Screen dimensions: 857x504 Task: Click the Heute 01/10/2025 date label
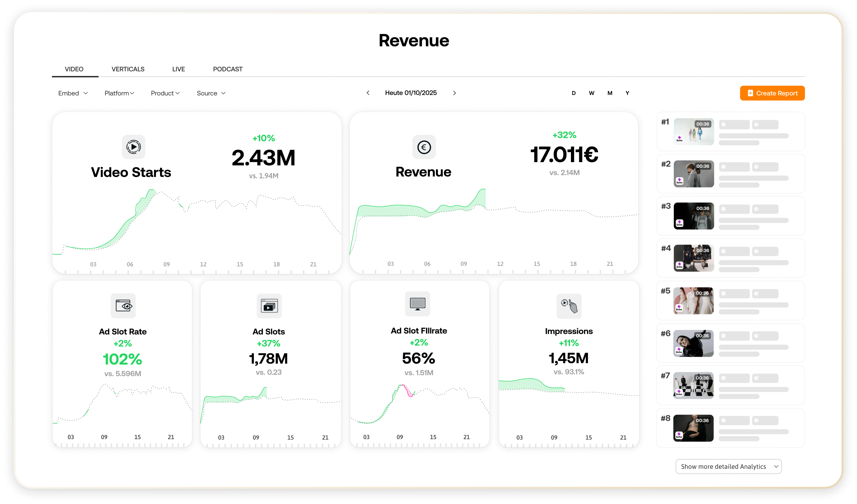pos(411,93)
